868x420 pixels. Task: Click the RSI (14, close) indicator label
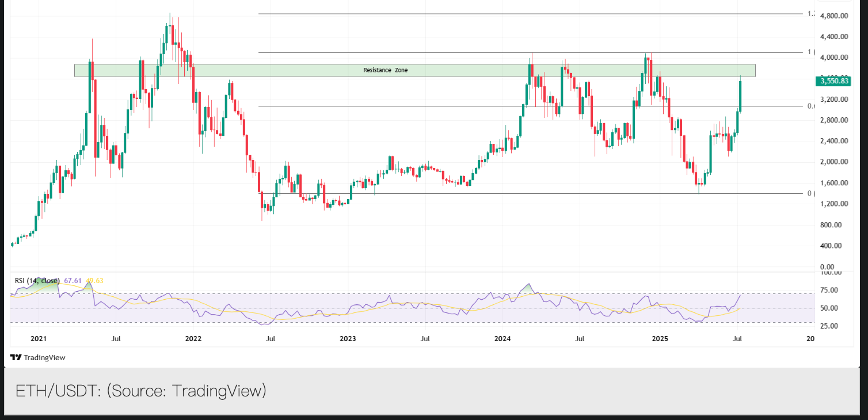[x=37, y=281]
